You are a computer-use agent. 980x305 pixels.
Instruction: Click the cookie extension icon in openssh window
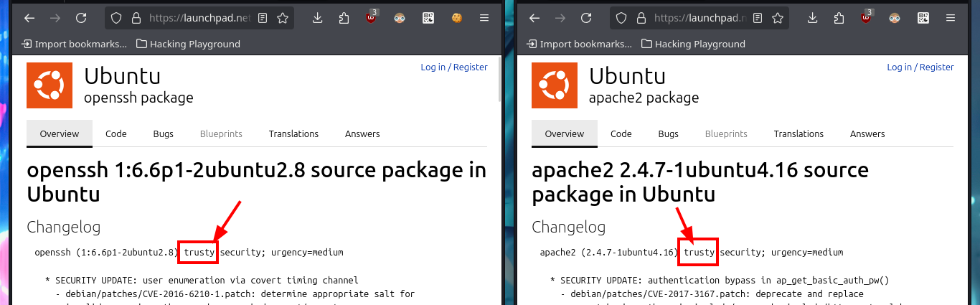point(456,18)
